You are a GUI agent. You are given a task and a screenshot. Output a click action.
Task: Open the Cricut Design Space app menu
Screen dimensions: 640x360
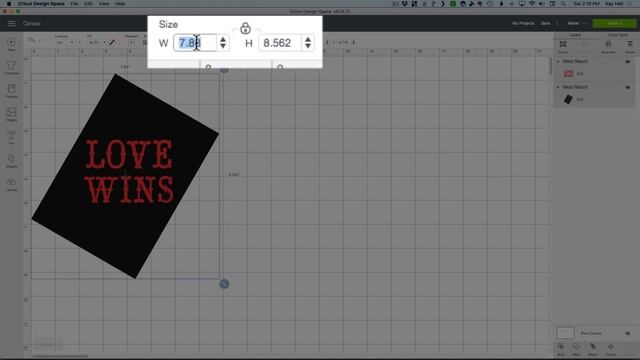tap(41, 4)
